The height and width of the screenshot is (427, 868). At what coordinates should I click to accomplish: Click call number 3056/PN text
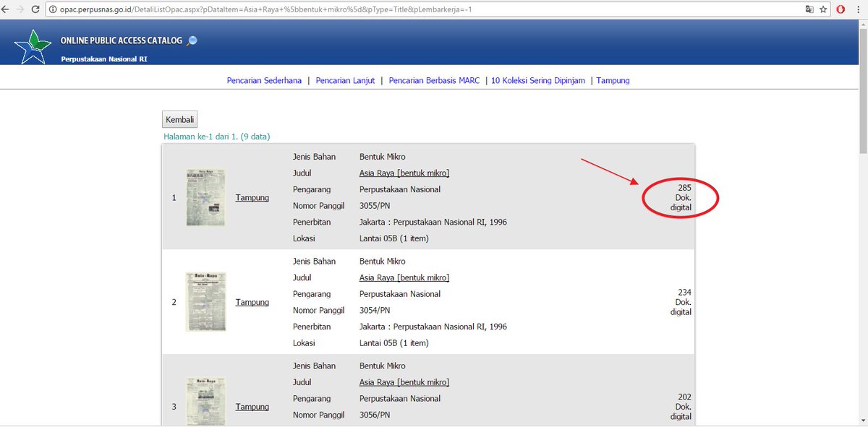375,415
